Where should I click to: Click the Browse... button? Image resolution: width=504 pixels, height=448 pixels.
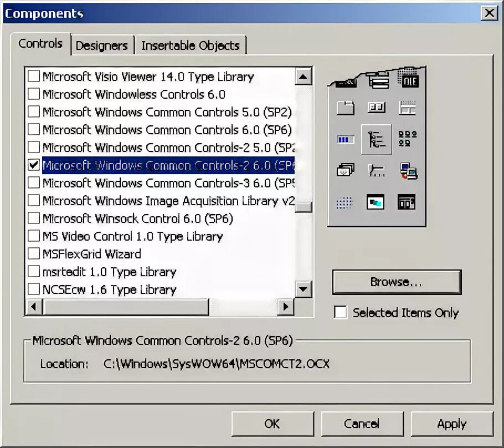click(x=397, y=282)
